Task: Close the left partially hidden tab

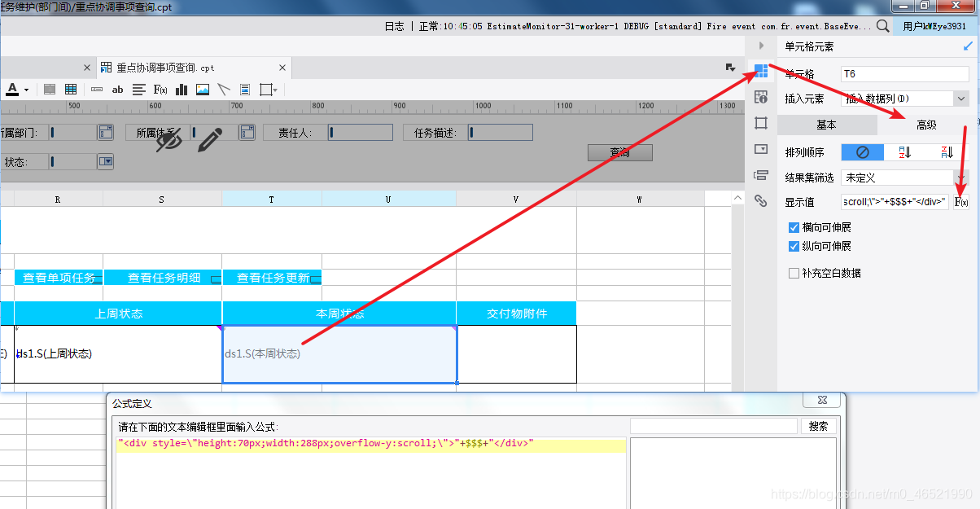Action: 87,68
